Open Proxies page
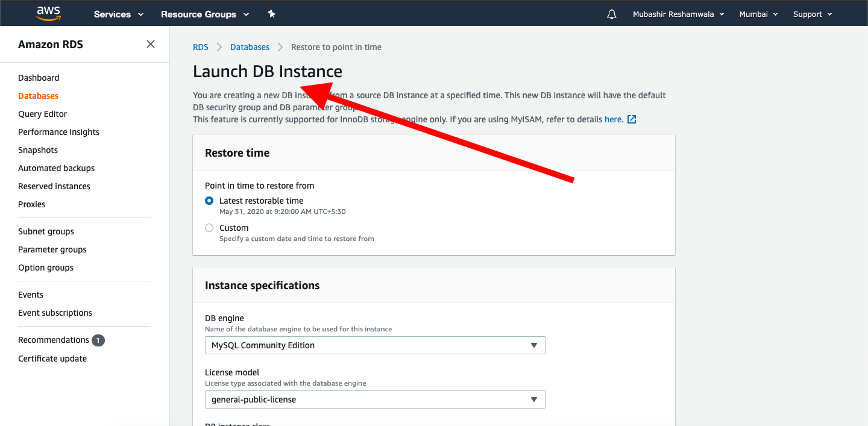 (32, 204)
